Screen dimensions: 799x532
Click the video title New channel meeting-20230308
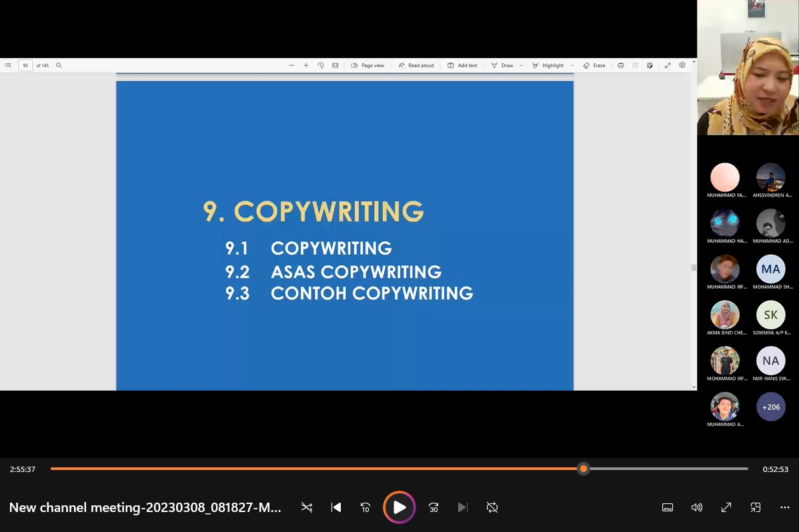pos(145,507)
